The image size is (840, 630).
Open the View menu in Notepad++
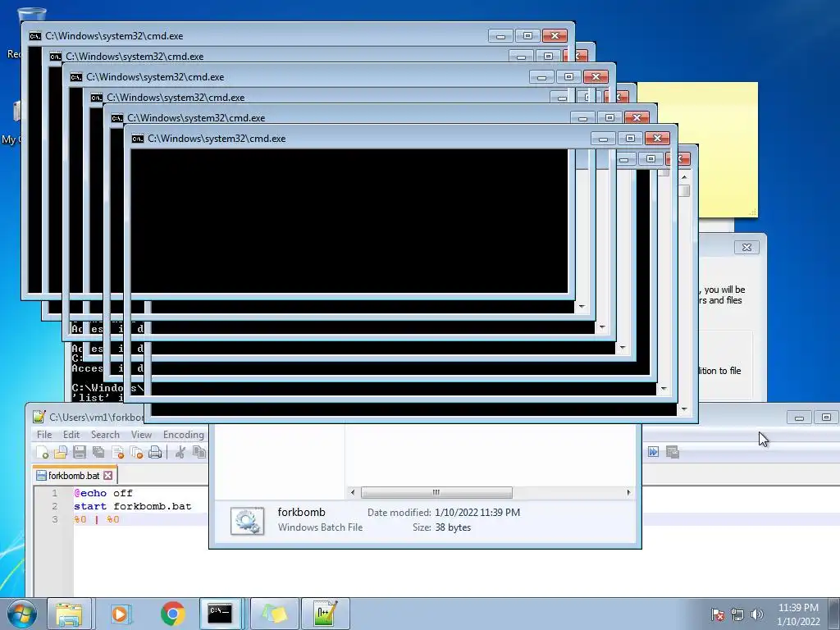pyautogui.click(x=141, y=435)
